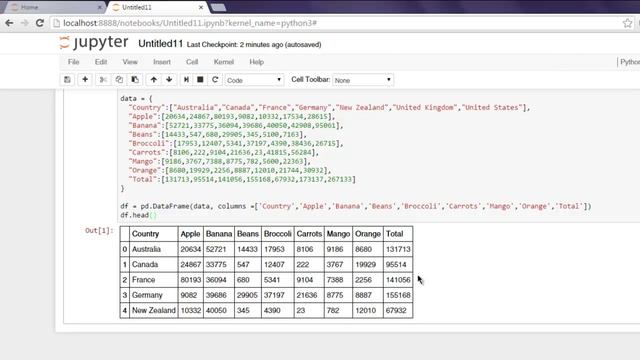Reload the page with browser refresh icon
The image size is (640, 360).
40,23
